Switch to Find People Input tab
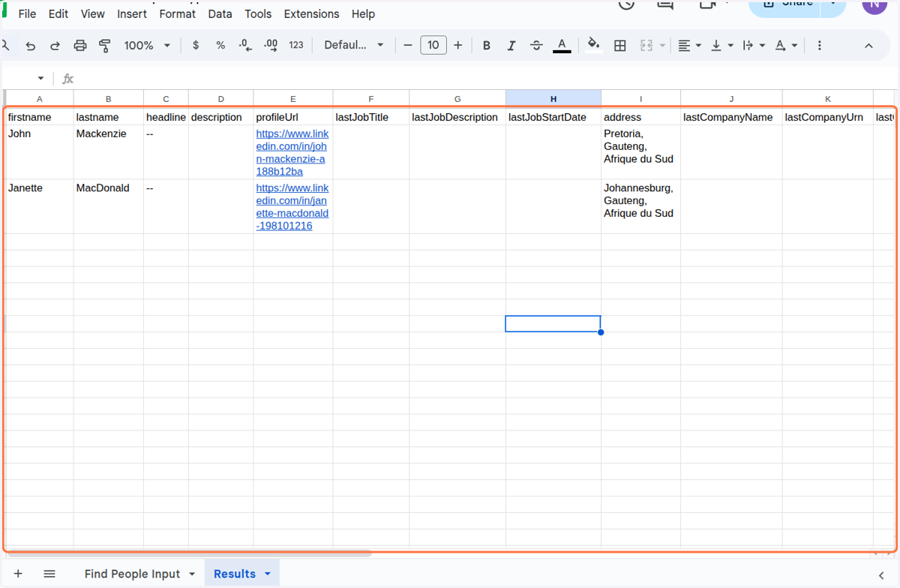Image resolution: width=900 pixels, height=588 pixels. (x=132, y=574)
